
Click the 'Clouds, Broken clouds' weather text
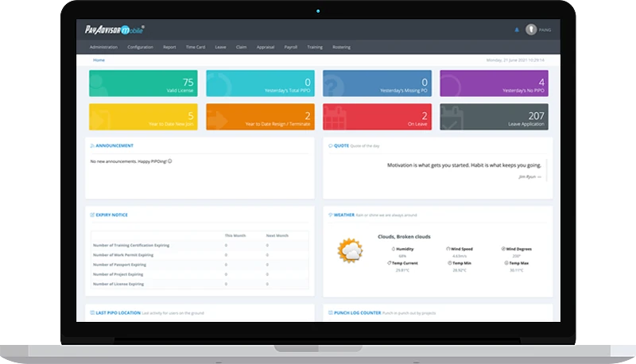[404, 237]
